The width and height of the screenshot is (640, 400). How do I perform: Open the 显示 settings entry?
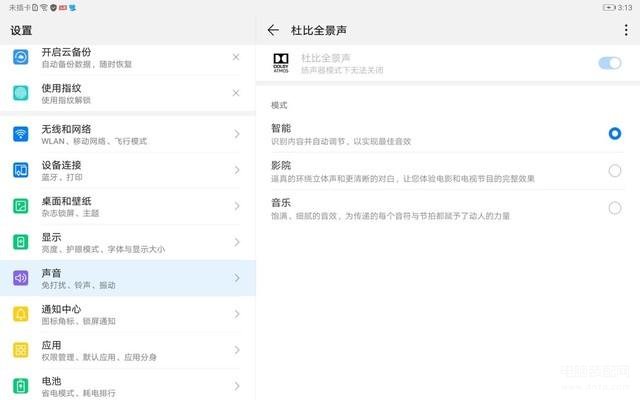coord(128,242)
